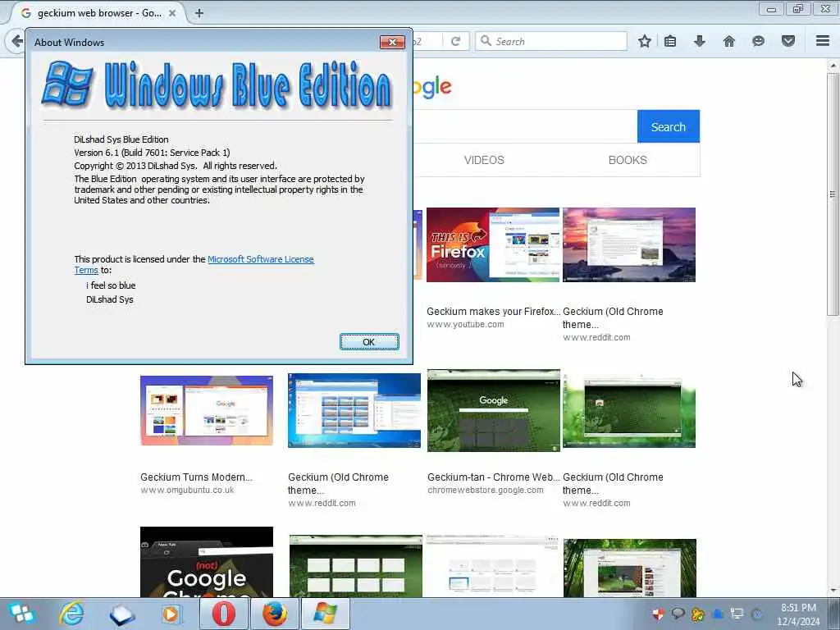This screenshot has height=630, width=840.
Task: Open the dark green Google page thumbnail
Action: tap(493, 410)
